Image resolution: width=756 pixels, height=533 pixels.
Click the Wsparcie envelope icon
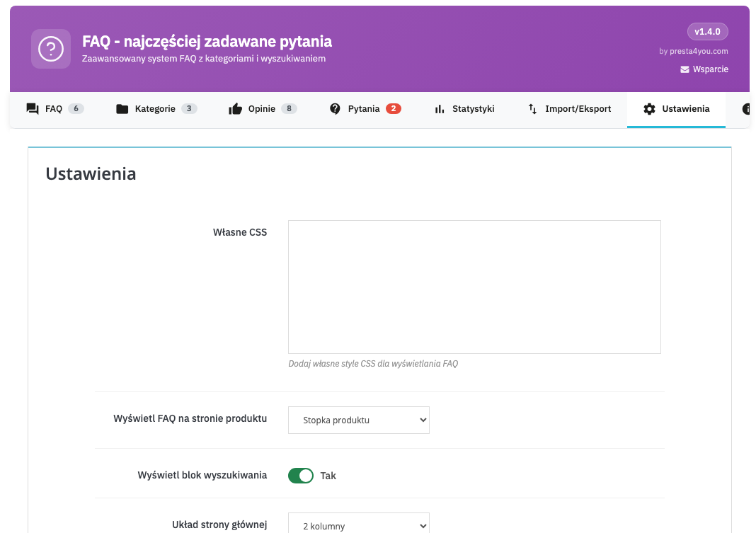(x=685, y=69)
